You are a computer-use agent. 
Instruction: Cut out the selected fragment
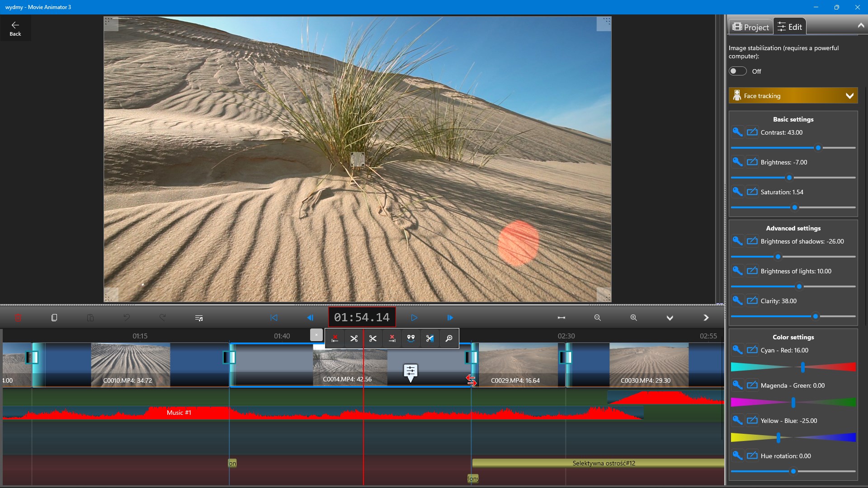tap(430, 338)
